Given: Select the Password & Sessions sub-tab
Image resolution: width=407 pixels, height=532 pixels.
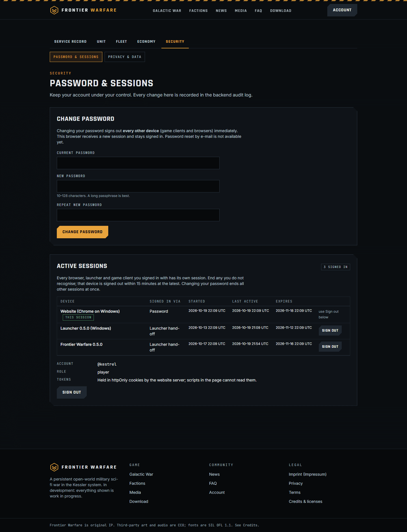Looking at the screenshot, I should pyautogui.click(x=76, y=57).
